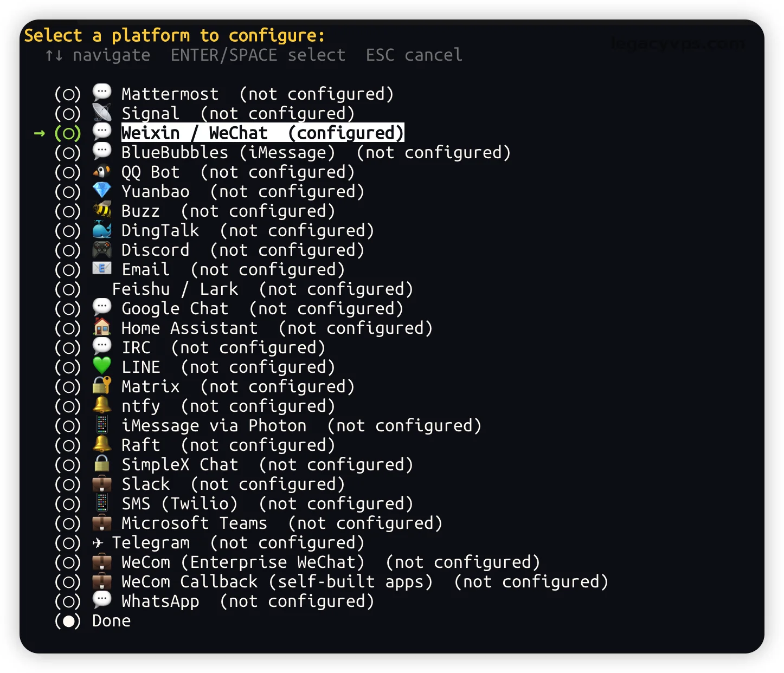Click the satellite dish icon beside Signal

pyautogui.click(x=102, y=113)
